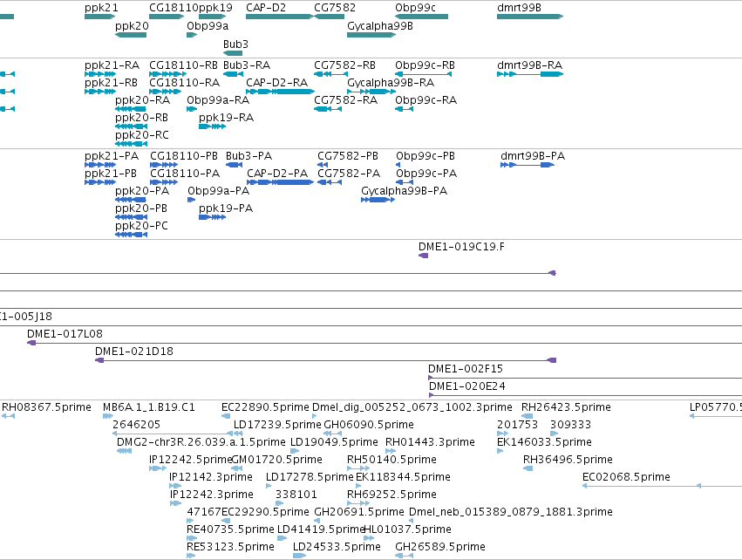The width and height of the screenshot is (742, 560).
Task: Click transcript CAP-D2-RA label
Action: [276, 82]
